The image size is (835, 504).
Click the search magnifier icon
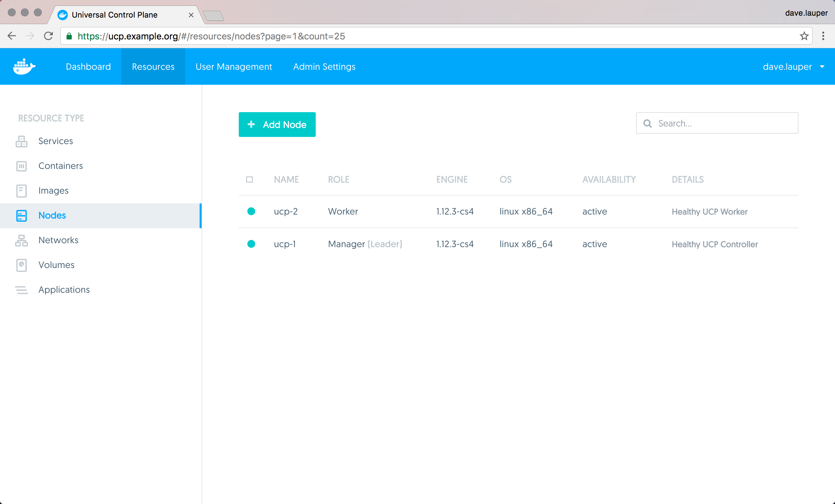[x=647, y=123]
